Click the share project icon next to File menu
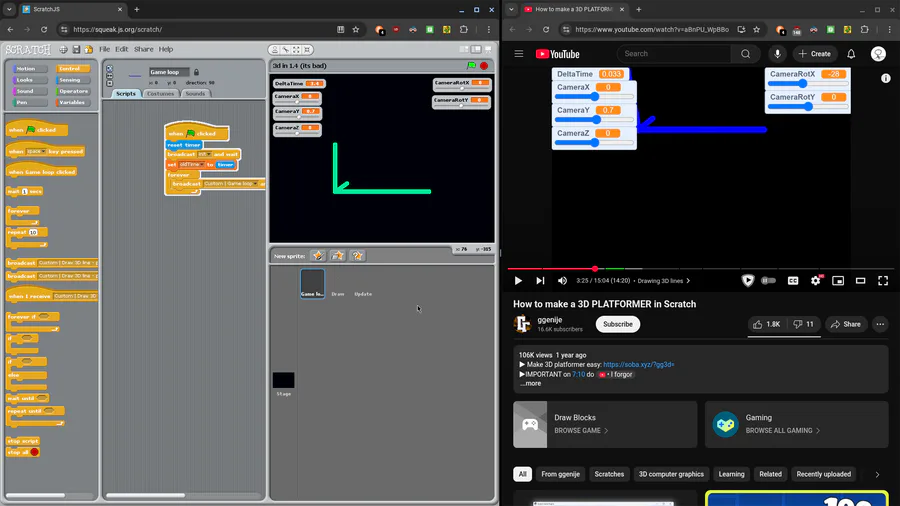900x506 pixels. coord(88,49)
